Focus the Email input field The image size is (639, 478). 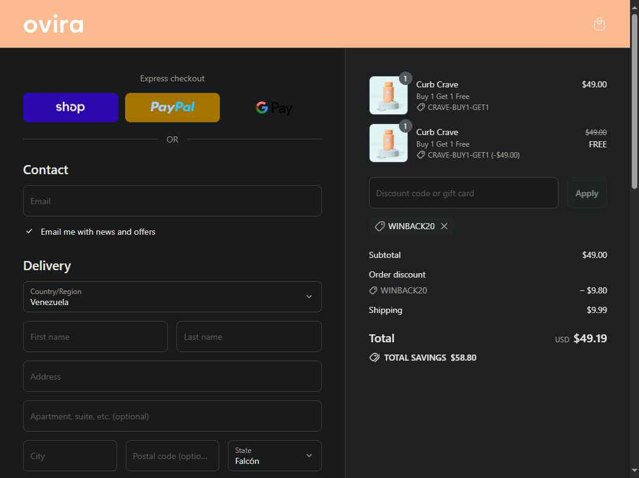click(172, 201)
